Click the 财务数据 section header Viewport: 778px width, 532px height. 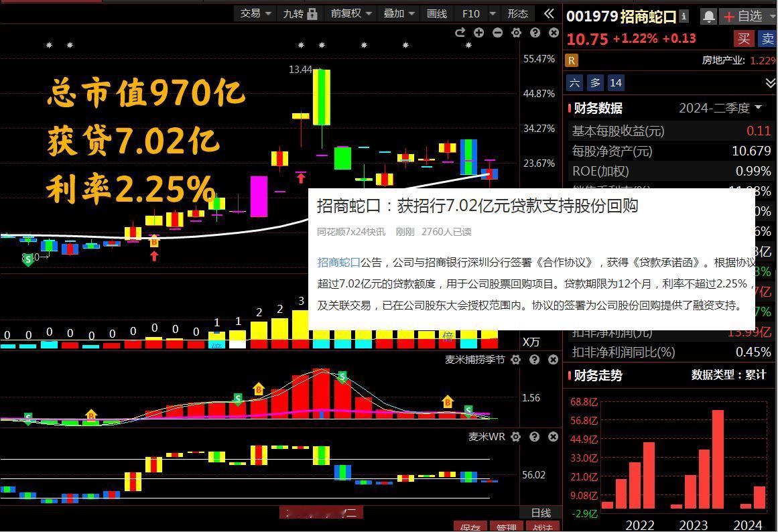tap(598, 108)
